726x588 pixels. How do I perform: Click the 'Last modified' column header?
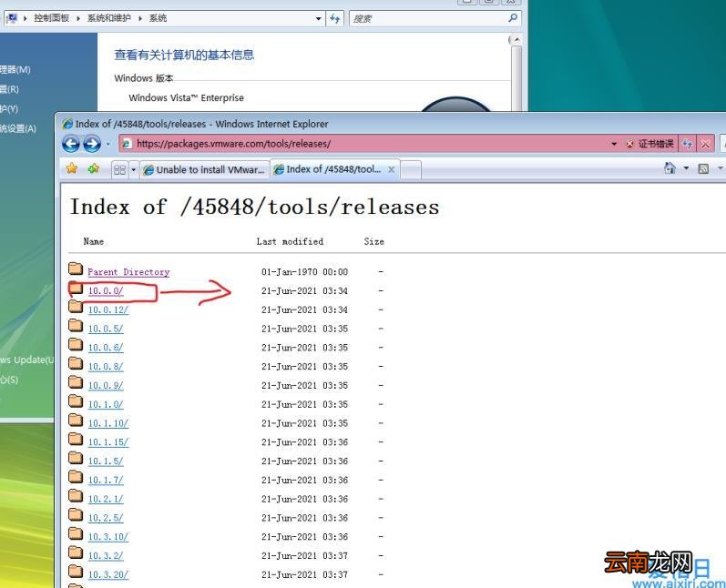[290, 241]
